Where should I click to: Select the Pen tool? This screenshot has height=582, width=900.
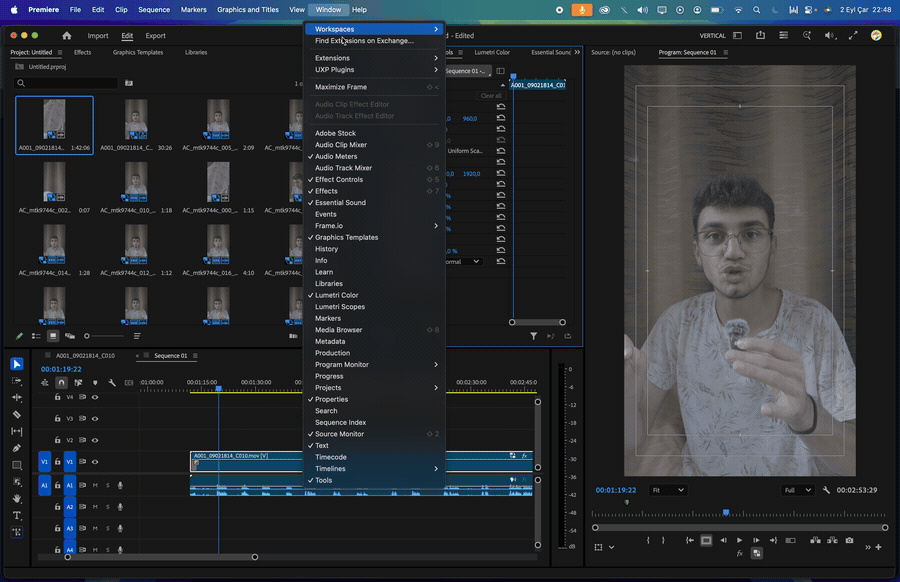17,448
